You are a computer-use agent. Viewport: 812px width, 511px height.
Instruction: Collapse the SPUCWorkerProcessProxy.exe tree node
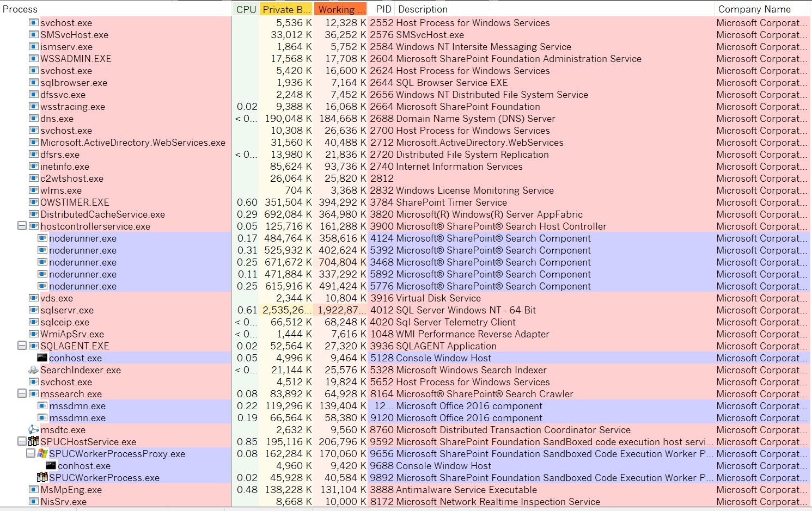point(30,453)
